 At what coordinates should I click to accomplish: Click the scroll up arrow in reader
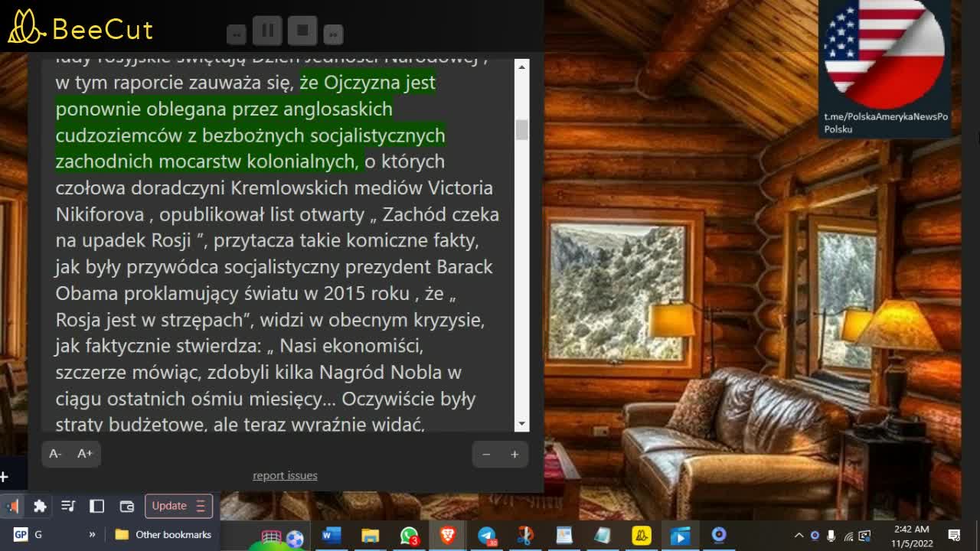[522, 67]
